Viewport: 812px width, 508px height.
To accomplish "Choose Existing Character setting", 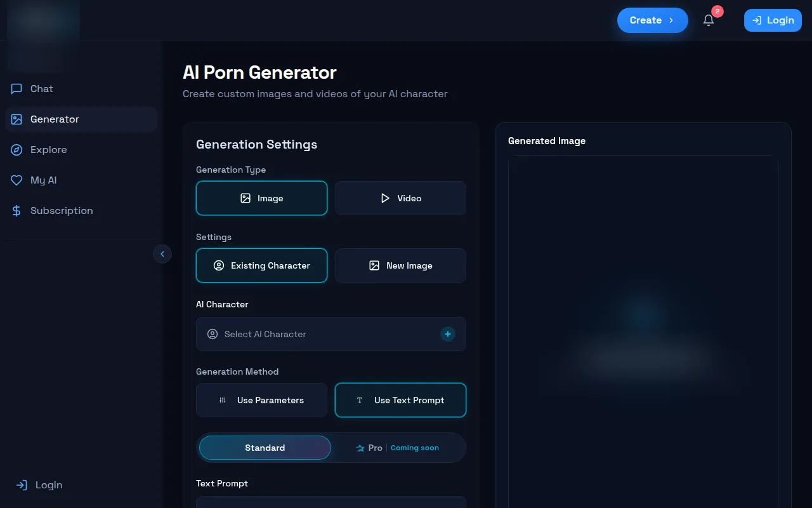I will (x=261, y=265).
